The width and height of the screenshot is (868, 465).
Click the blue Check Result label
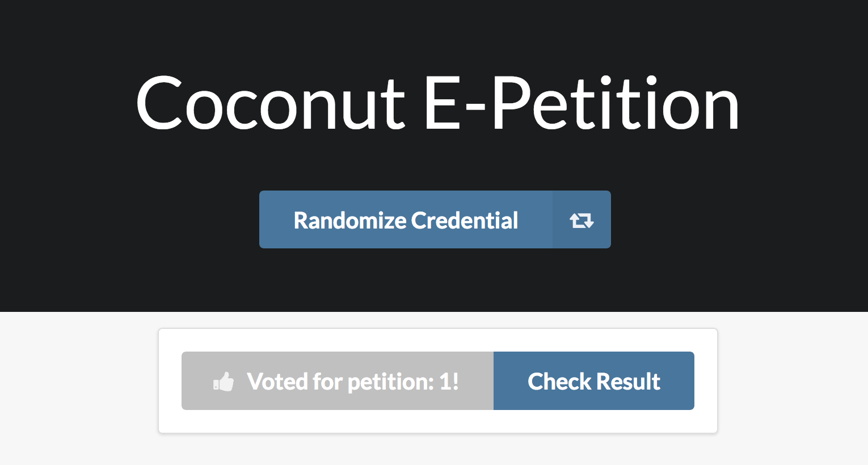(x=594, y=382)
